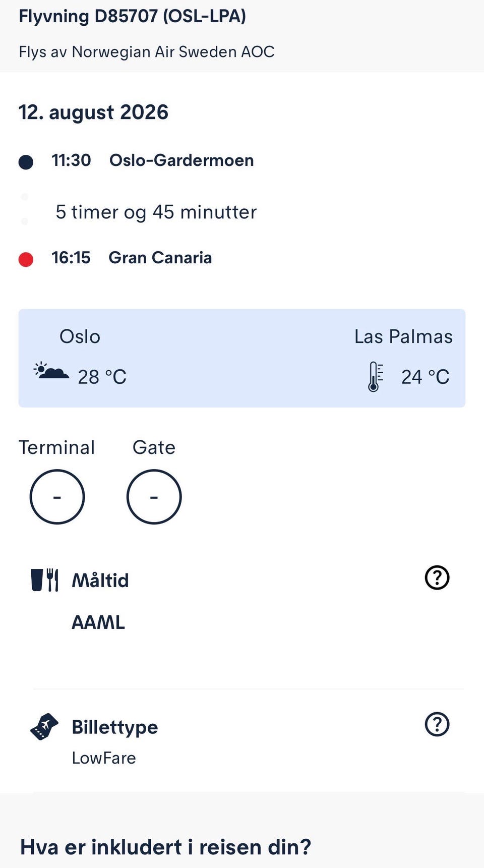Select the Gate circle indicator

click(x=154, y=497)
